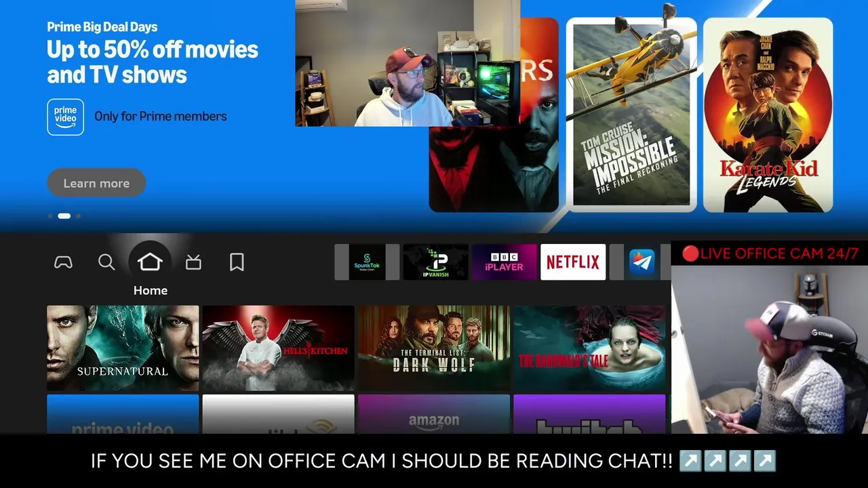Screen dimensions: 868x488
Task: Open the Karate Kid Legends poster
Action: pos(768,114)
